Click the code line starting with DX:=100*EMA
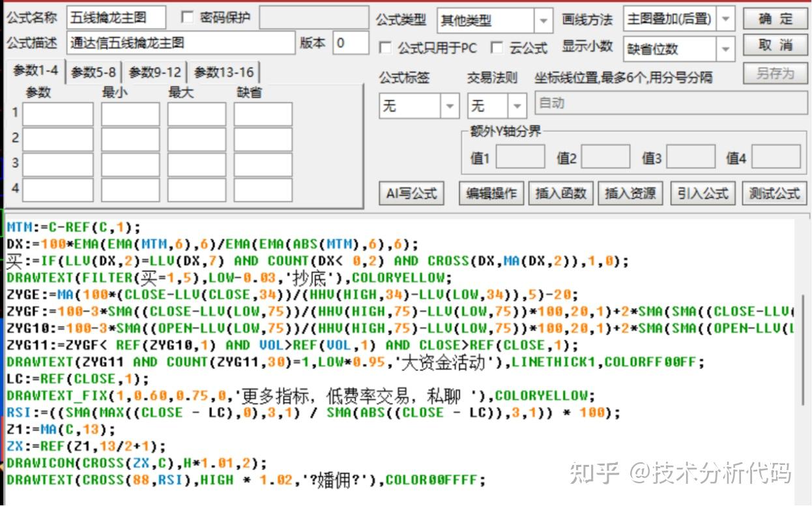Image resolution: width=812 pixels, height=506 pixels. 212,245
